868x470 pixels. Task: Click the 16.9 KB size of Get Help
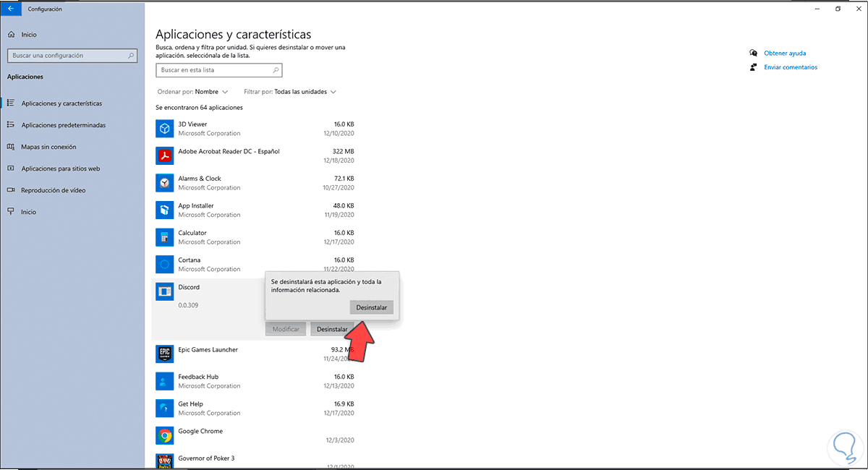pos(344,404)
